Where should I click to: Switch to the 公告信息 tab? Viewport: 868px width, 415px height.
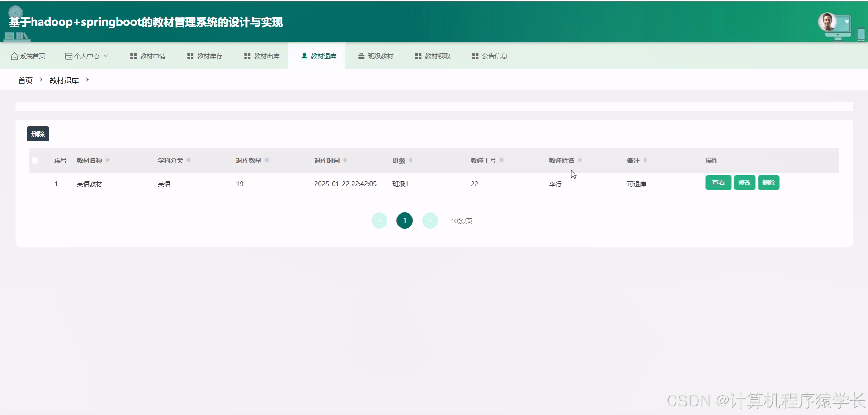[490, 56]
